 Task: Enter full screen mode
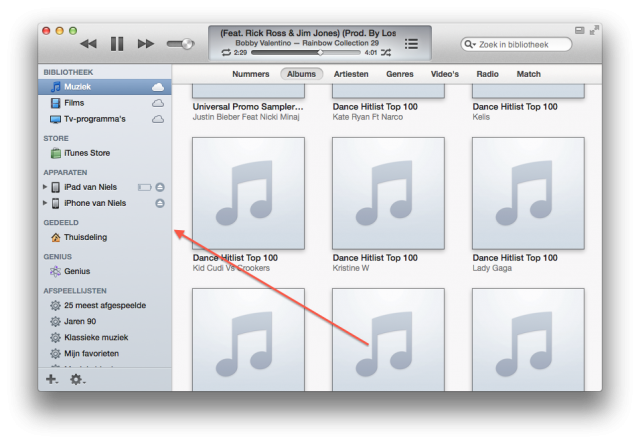(594, 30)
